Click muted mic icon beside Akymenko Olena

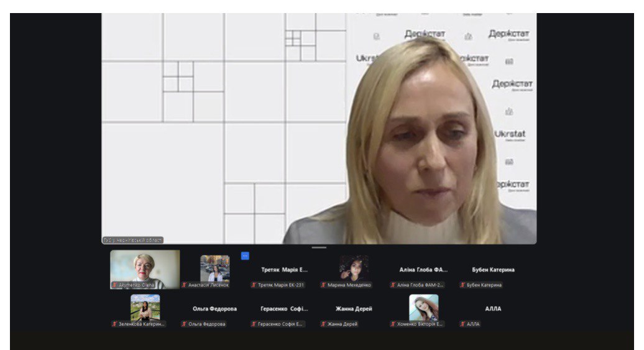click(x=114, y=285)
